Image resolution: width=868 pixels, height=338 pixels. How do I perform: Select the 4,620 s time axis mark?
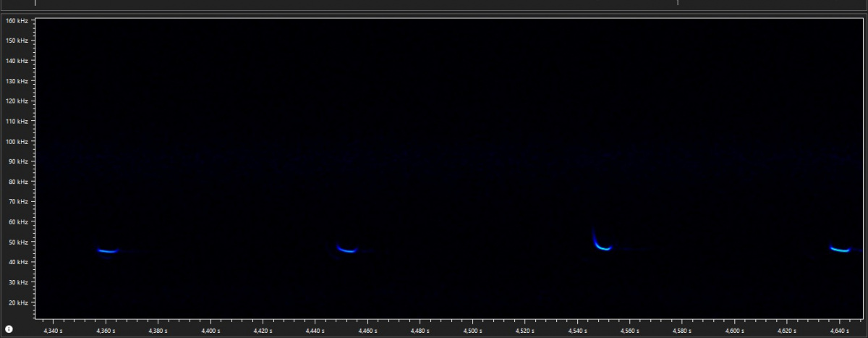tap(787, 330)
